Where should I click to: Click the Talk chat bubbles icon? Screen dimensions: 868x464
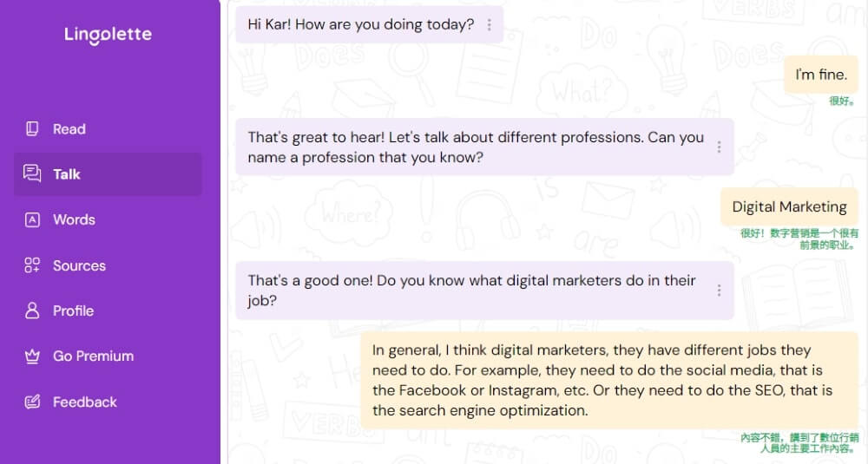coord(32,174)
